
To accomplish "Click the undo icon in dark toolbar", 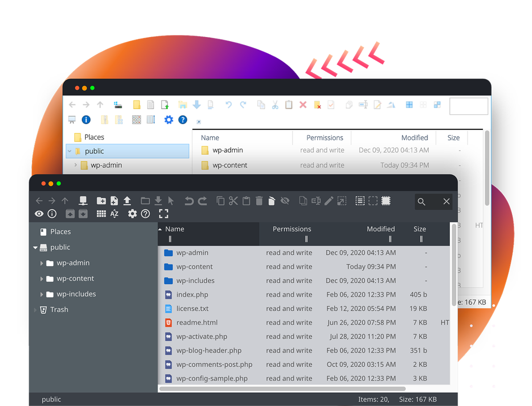I will [x=189, y=201].
